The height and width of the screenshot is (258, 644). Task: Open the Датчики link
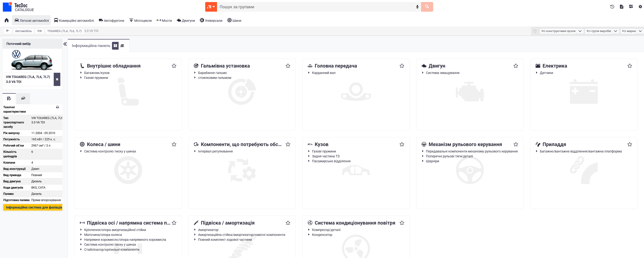coord(546,73)
